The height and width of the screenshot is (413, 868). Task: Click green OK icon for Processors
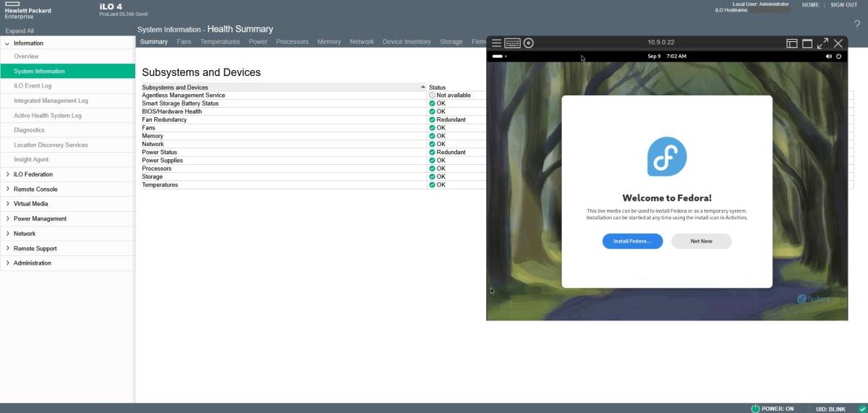pos(432,169)
